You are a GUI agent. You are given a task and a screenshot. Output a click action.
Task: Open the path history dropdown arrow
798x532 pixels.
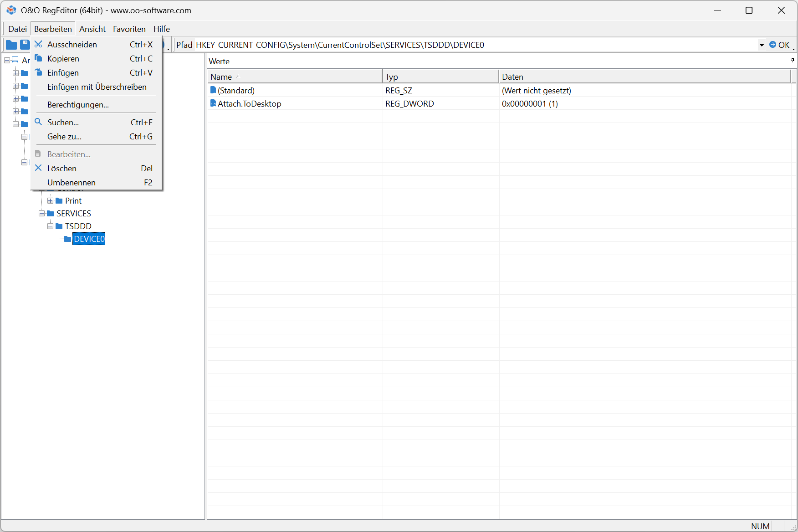coord(761,45)
